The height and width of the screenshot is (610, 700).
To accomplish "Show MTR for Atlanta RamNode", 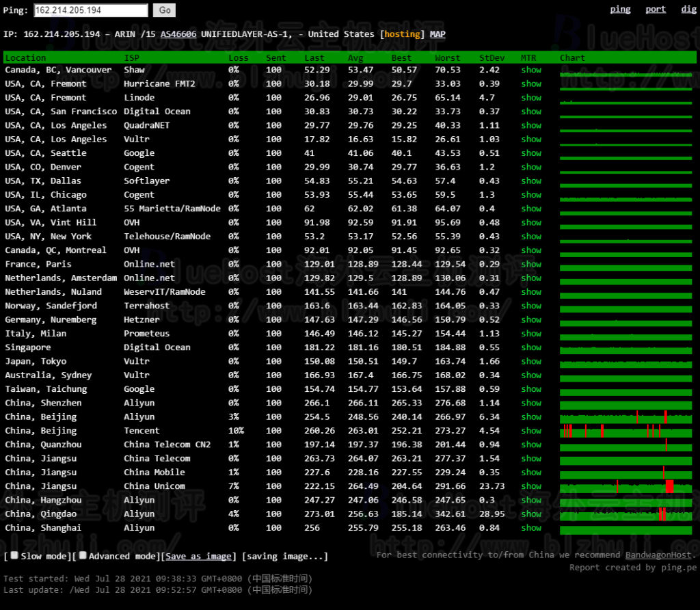I will coord(530,209).
